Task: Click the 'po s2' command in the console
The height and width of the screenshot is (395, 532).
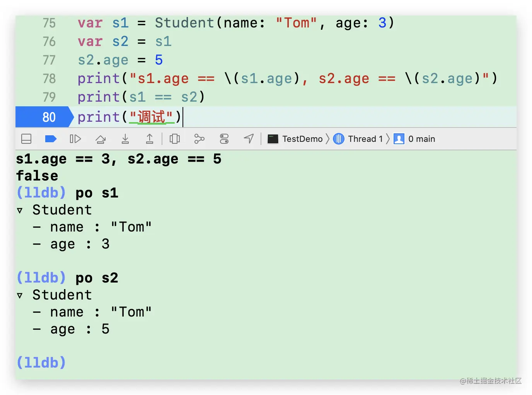Action: tap(97, 278)
